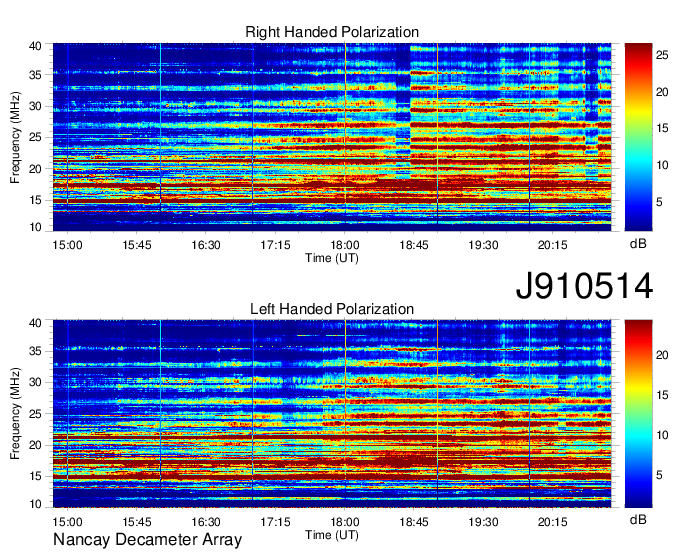Click the 15 MHz tick on Left Handed plot
The width and height of the screenshot is (680, 552).
click(36, 477)
